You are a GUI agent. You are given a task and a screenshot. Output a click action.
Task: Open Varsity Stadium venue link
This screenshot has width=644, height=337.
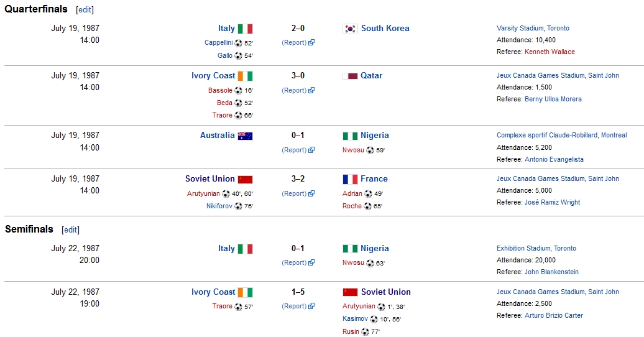(520, 29)
